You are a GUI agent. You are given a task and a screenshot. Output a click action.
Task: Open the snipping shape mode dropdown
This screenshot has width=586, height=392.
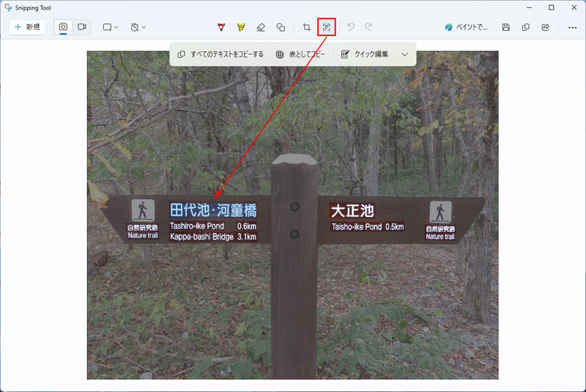click(110, 27)
